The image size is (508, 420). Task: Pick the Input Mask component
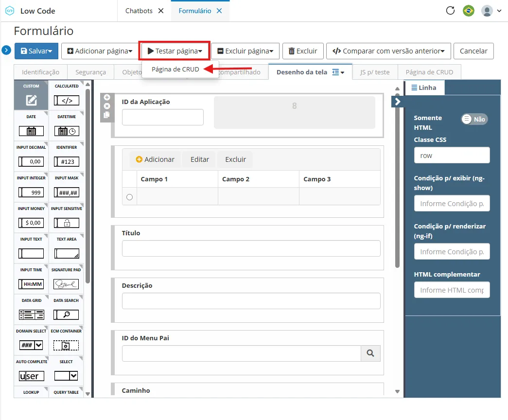[67, 187]
